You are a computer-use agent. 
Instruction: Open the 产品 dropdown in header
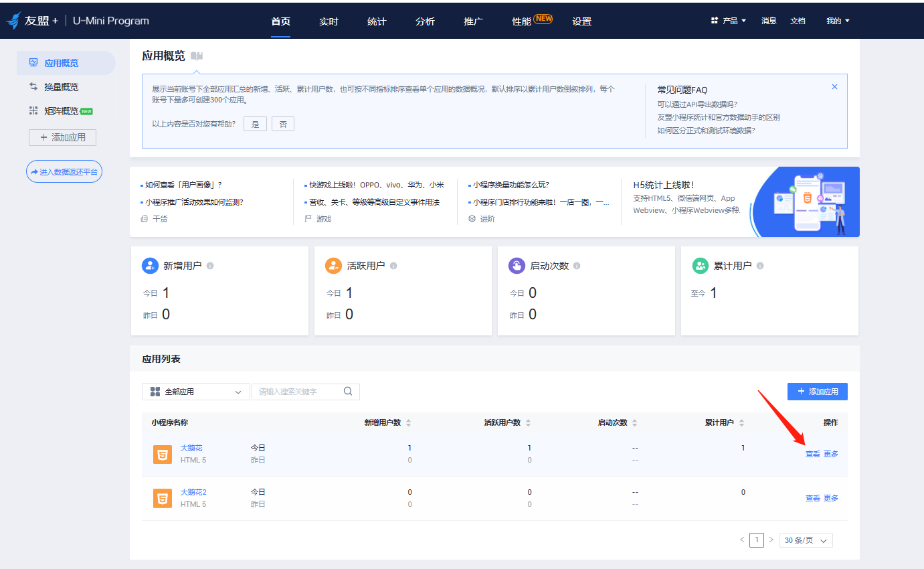click(729, 21)
